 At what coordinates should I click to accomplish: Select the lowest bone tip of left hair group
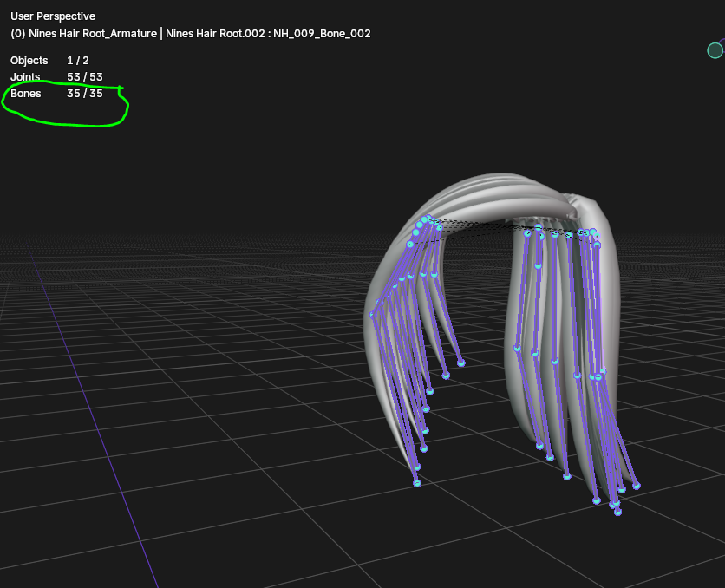pos(416,484)
